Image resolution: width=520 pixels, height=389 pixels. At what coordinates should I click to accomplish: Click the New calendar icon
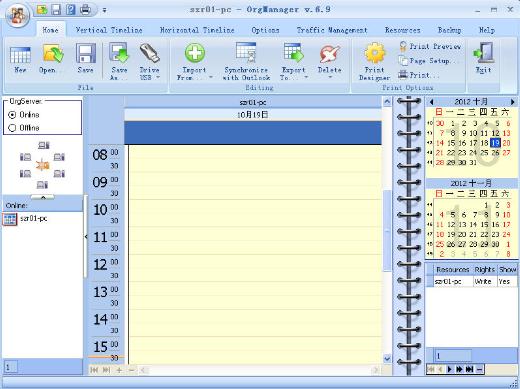pos(20,55)
